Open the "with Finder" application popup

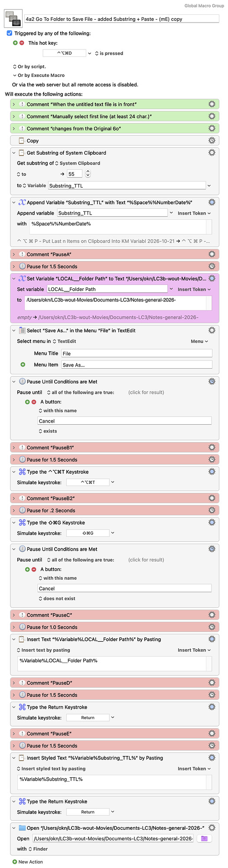coord(38,849)
